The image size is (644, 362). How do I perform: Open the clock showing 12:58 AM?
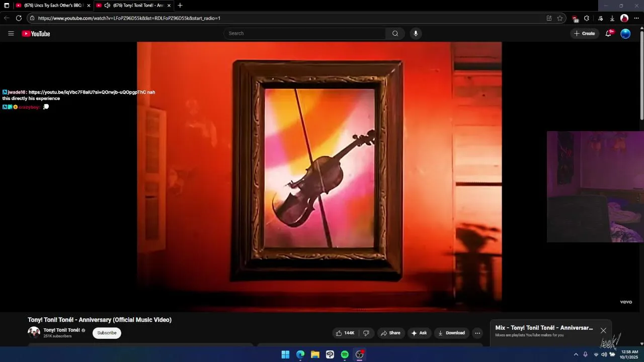tap(629, 354)
